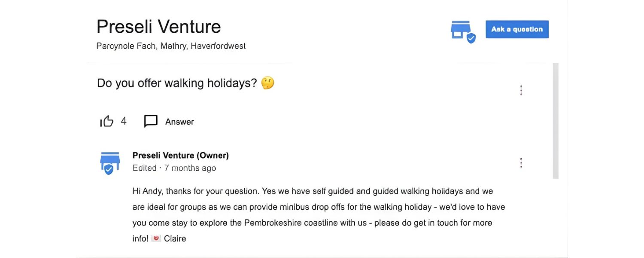Click the thinking face emoji in the question
The image size is (644, 258).
(267, 83)
